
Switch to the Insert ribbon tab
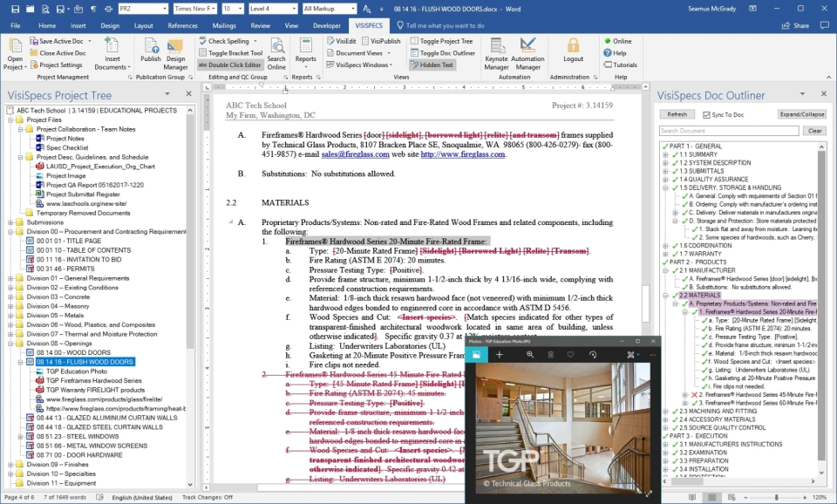click(x=78, y=25)
